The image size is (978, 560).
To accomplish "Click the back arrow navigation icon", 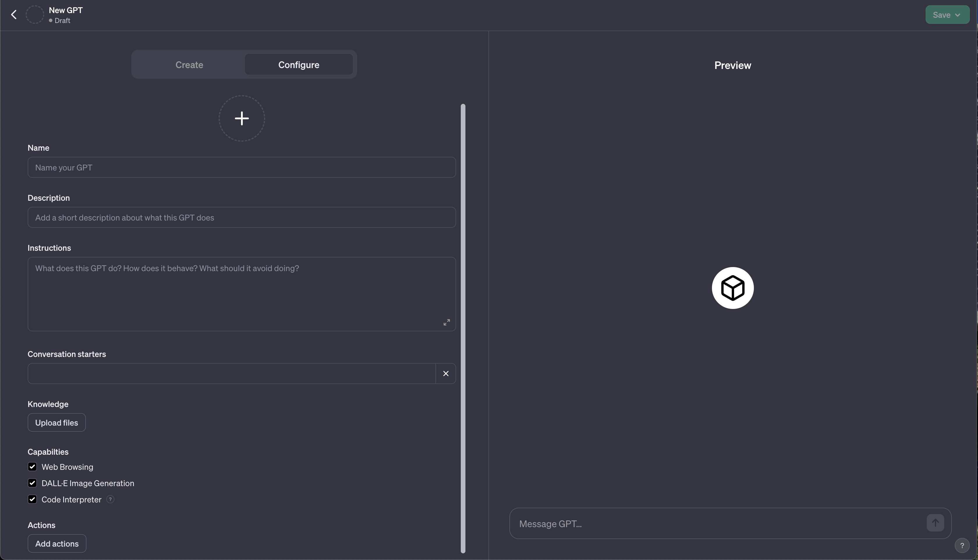I will 13,14.
